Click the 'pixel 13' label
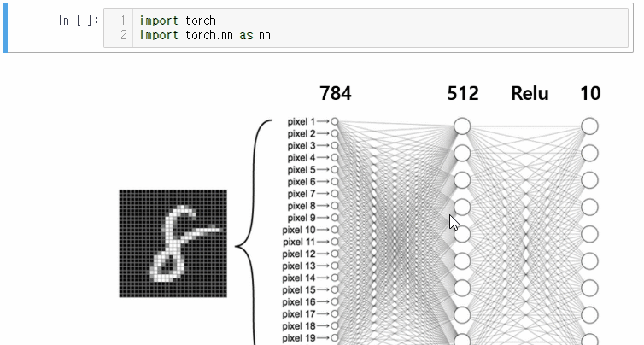The height and width of the screenshot is (345, 644). [299, 266]
